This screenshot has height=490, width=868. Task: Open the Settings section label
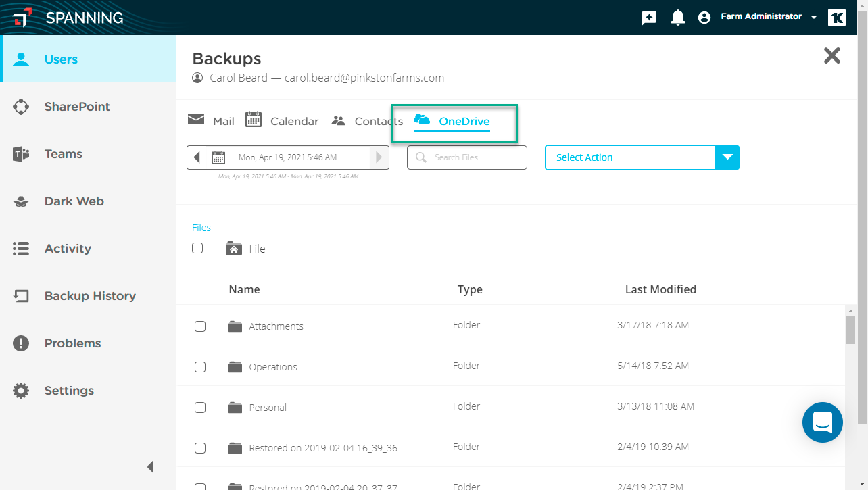(69, 391)
